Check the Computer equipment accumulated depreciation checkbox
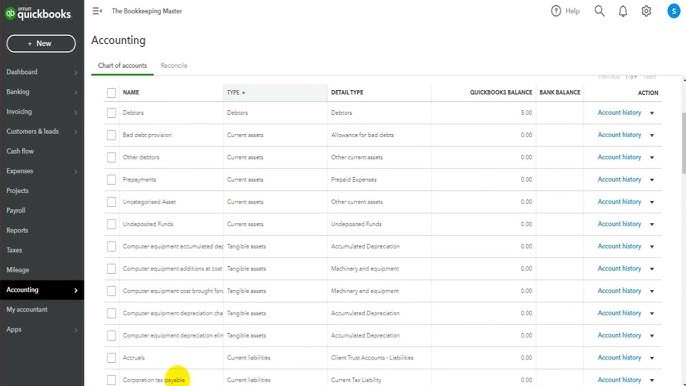 (x=112, y=247)
